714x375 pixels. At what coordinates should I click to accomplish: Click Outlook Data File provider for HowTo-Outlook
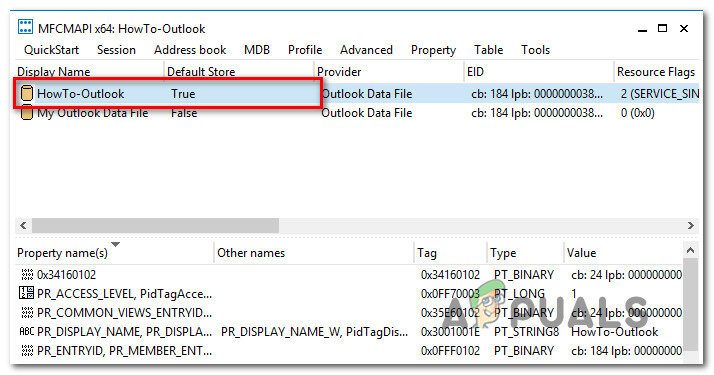coord(367,94)
